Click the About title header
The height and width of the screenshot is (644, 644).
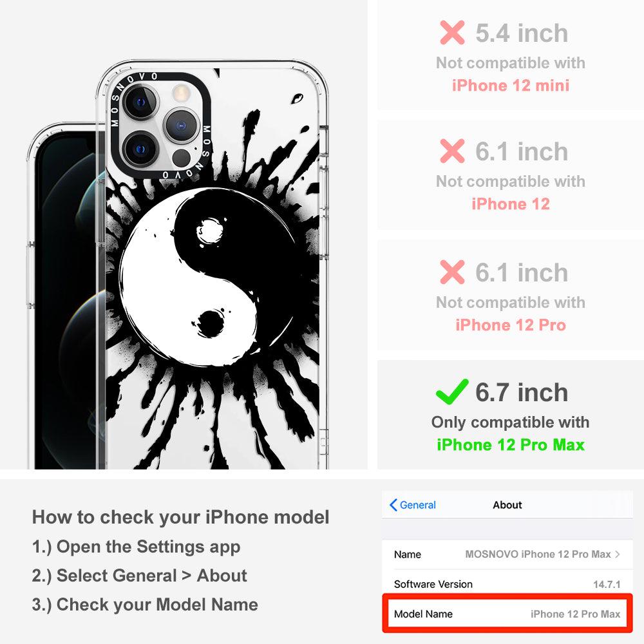point(507,505)
